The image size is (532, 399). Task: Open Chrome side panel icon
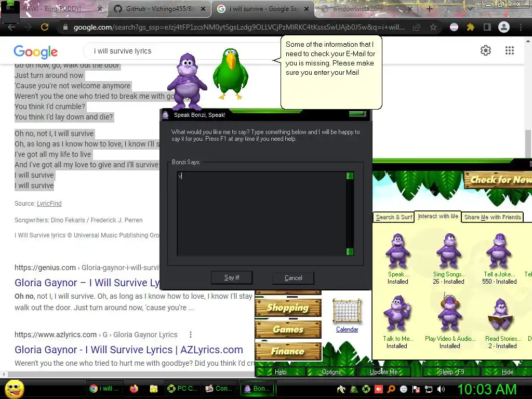[487, 27]
